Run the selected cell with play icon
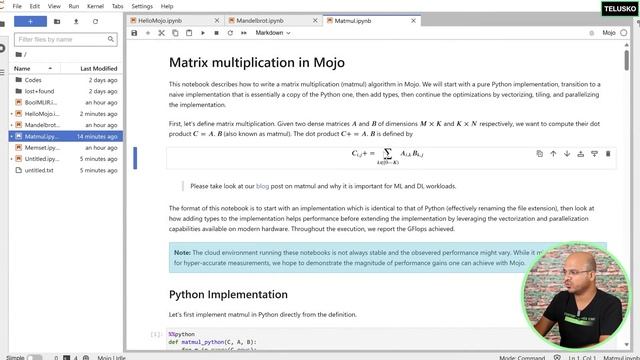Viewport: 640px width, 360px height. pos(203,33)
